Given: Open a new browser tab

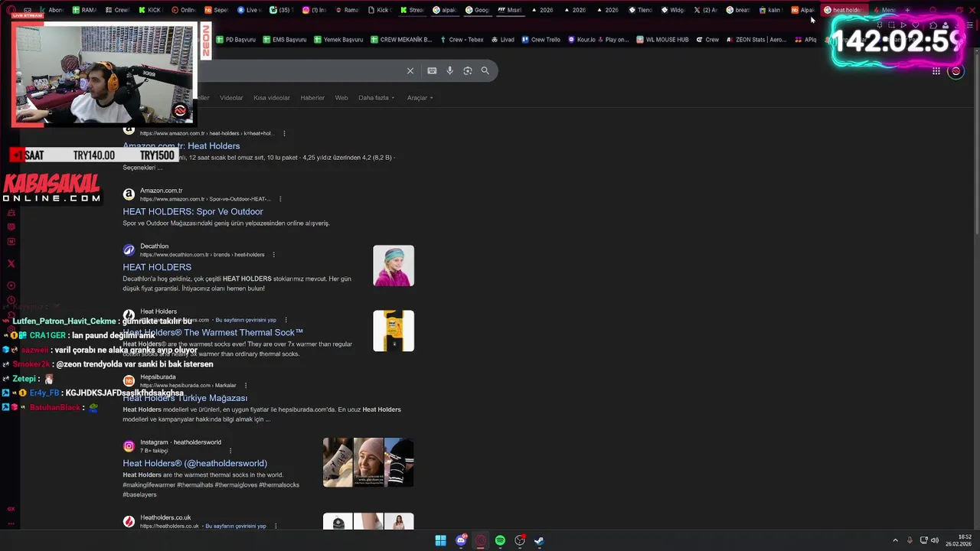Looking at the screenshot, I should pos(907,10).
